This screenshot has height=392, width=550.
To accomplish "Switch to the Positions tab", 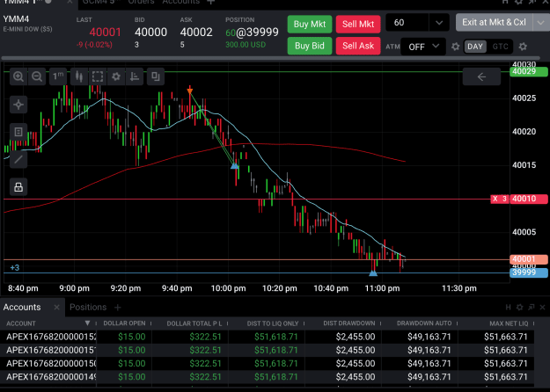I will 88,308.
